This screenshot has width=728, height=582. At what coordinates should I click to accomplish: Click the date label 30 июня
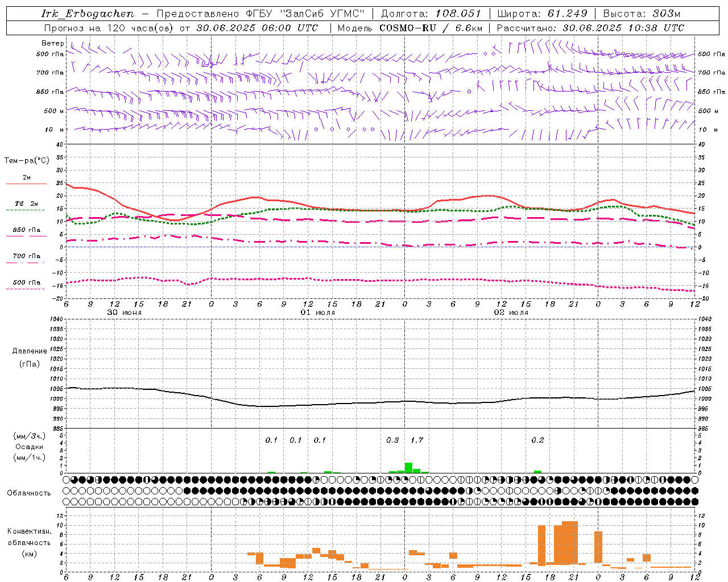click(x=125, y=313)
